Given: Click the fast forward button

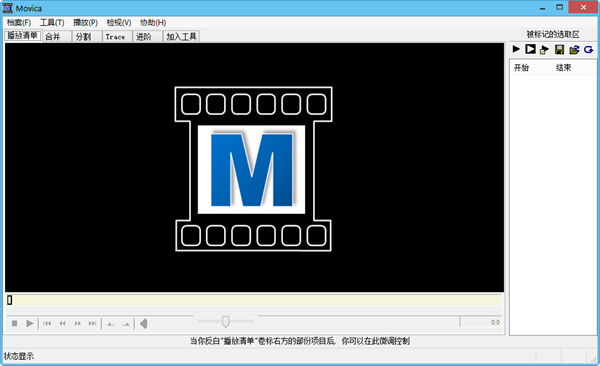Looking at the screenshot, I should pyautogui.click(x=77, y=324).
